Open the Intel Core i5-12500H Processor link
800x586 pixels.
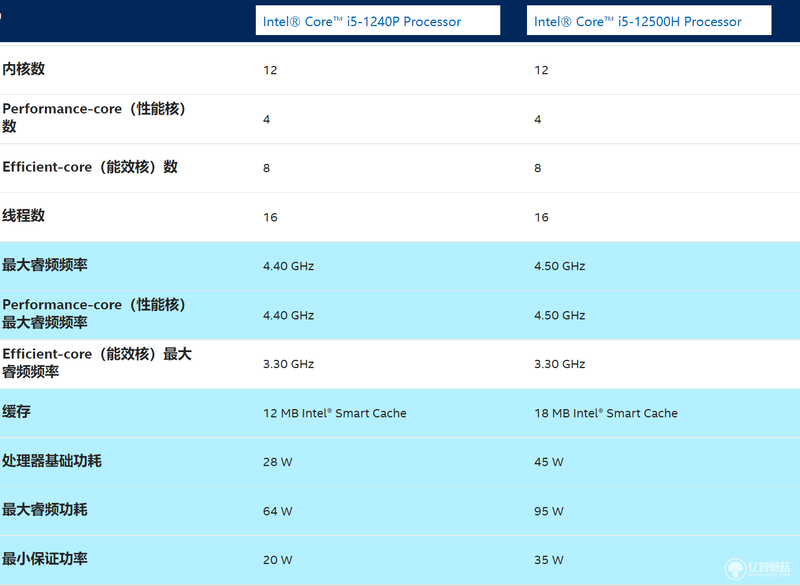point(638,21)
